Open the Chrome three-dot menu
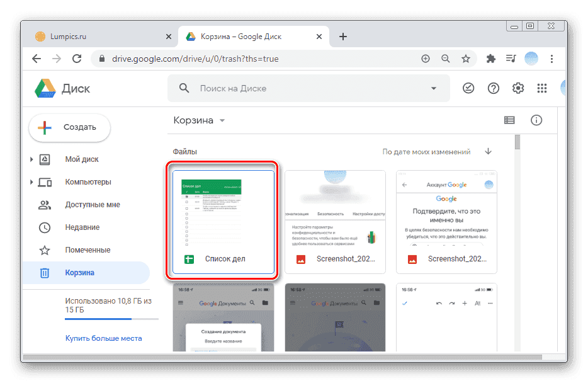The height and width of the screenshot is (383, 588). click(x=551, y=59)
